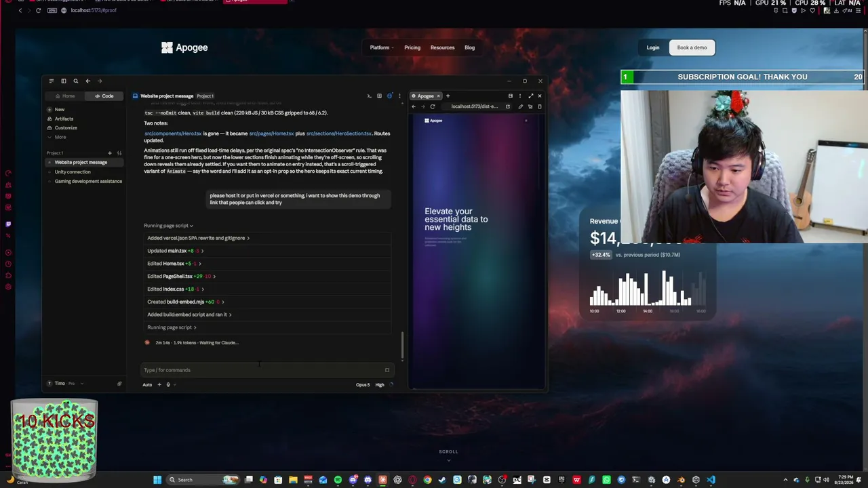Click the preview panel layout icon

(511, 96)
